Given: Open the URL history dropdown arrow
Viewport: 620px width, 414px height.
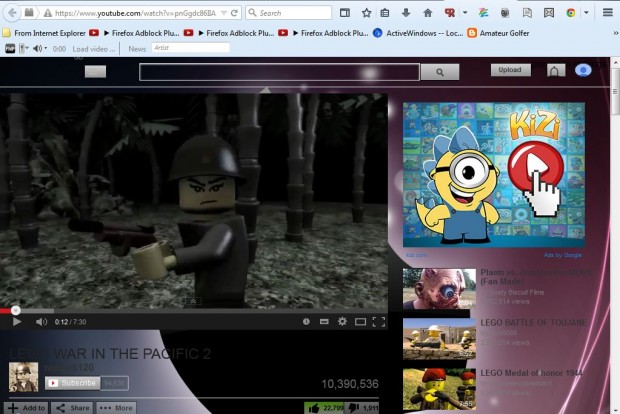Looking at the screenshot, I should click(224, 13).
